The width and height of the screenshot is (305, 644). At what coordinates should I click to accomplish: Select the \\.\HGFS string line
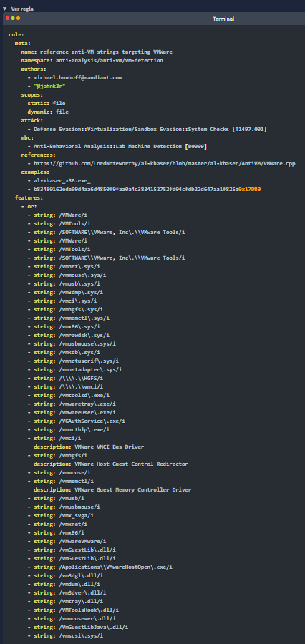coord(65,379)
